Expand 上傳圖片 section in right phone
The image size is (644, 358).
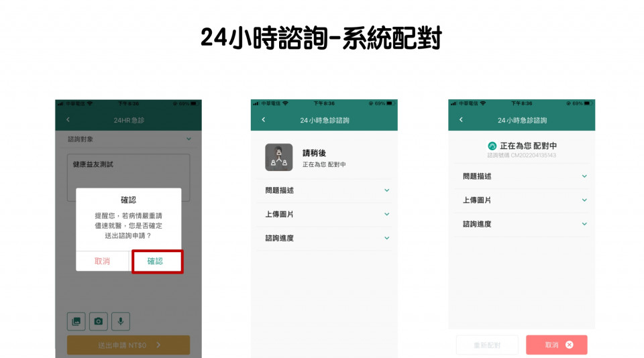[584, 200]
